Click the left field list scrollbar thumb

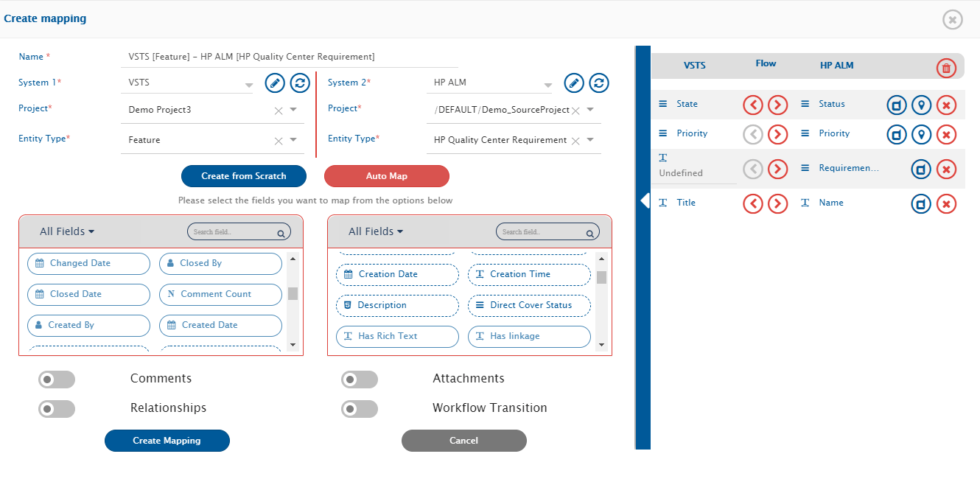(293, 293)
